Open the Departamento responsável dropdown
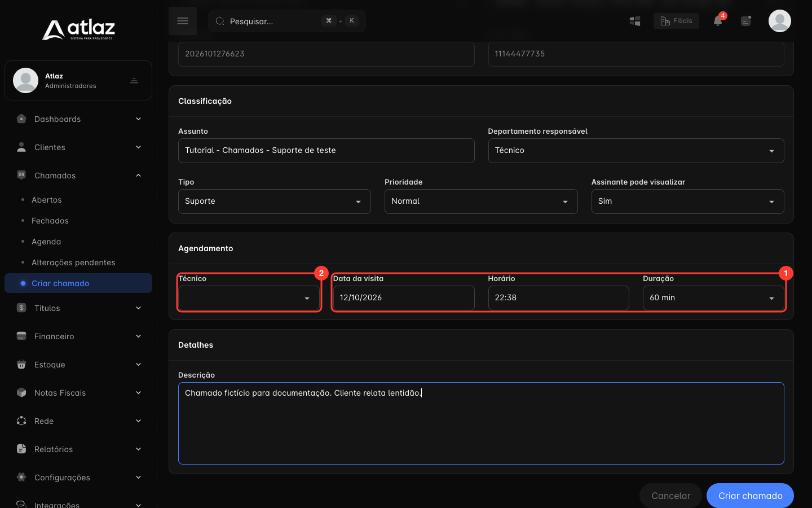The width and height of the screenshot is (812, 508). (x=636, y=151)
